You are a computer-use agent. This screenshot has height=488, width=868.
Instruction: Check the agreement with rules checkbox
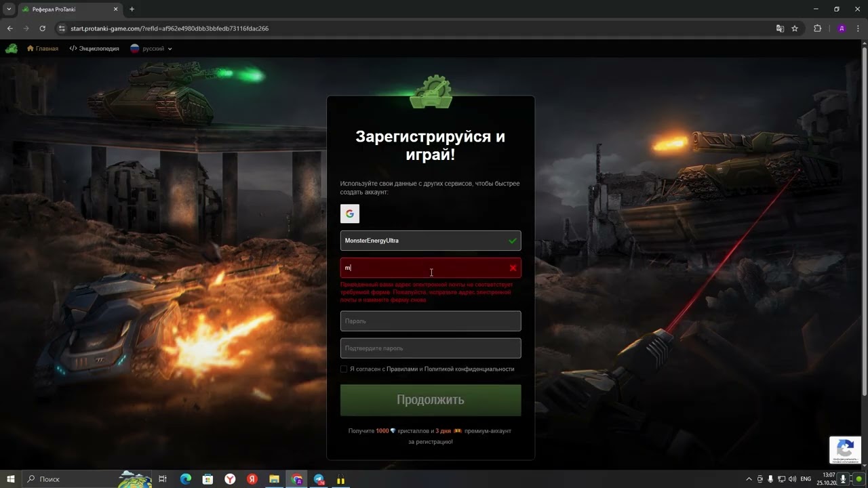[344, 369]
